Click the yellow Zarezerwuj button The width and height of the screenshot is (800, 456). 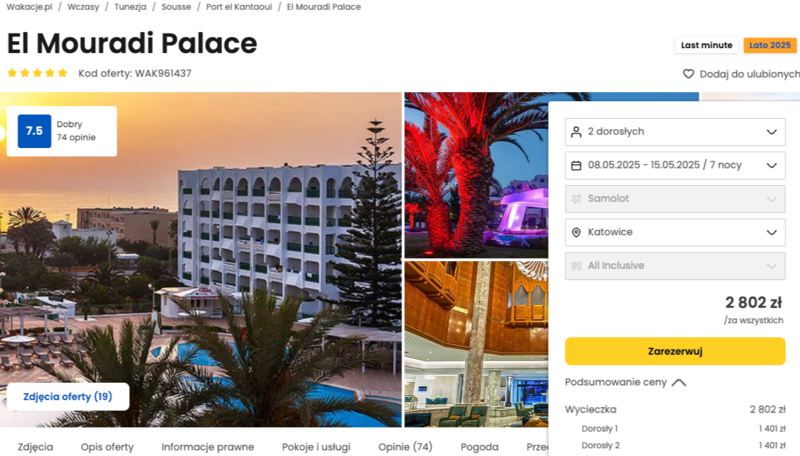coord(675,351)
